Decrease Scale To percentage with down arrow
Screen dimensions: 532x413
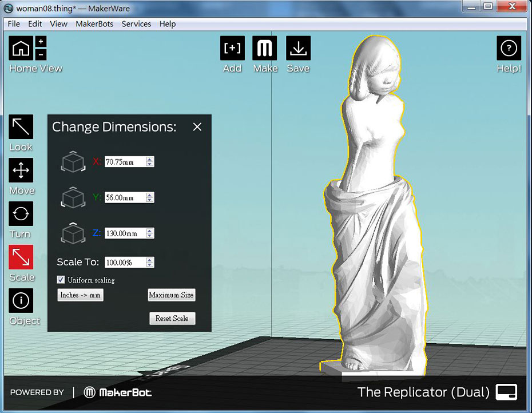pyautogui.click(x=150, y=264)
